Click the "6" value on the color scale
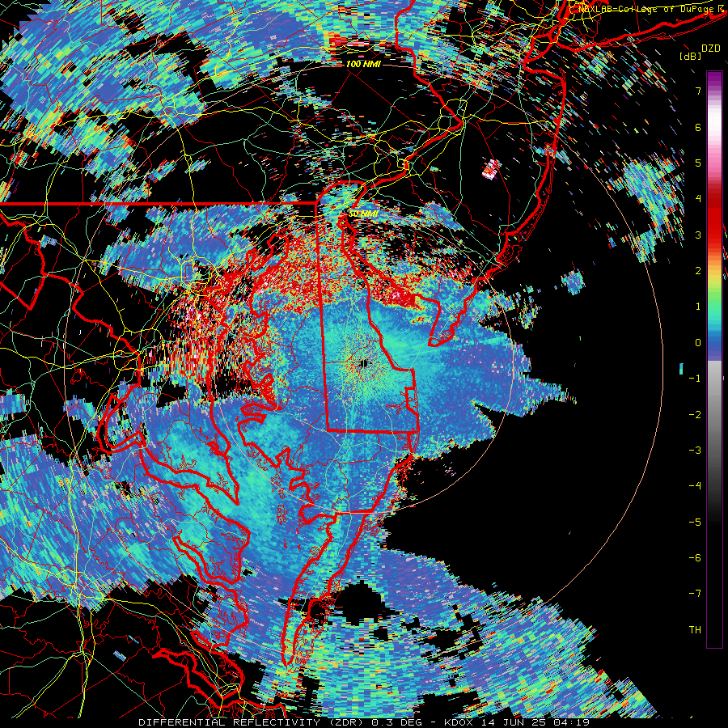Image resolution: width=728 pixels, height=728 pixels. coord(698,127)
